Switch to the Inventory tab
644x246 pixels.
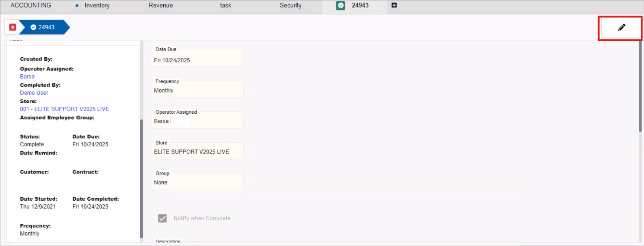click(97, 6)
